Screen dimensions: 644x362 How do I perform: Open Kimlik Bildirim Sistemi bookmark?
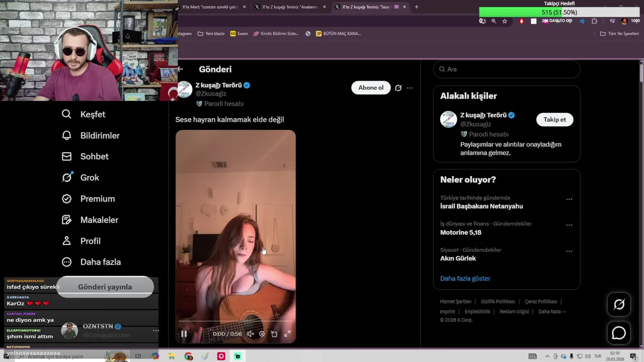(x=276, y=34)
